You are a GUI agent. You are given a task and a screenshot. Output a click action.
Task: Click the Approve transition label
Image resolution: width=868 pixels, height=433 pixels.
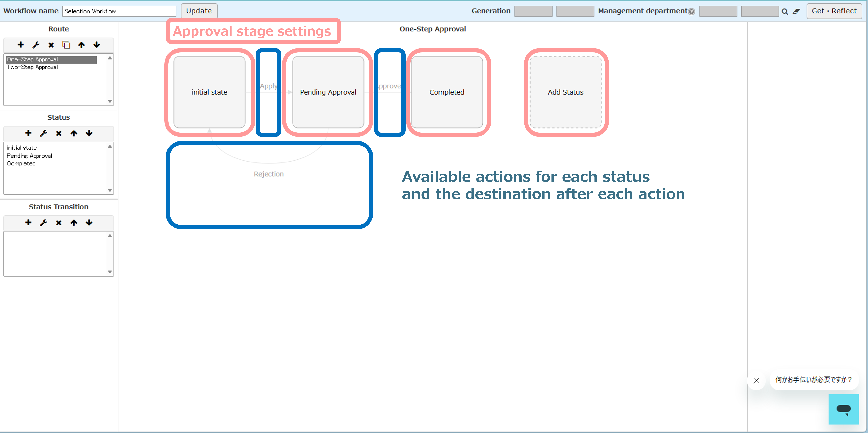[390, 86]
